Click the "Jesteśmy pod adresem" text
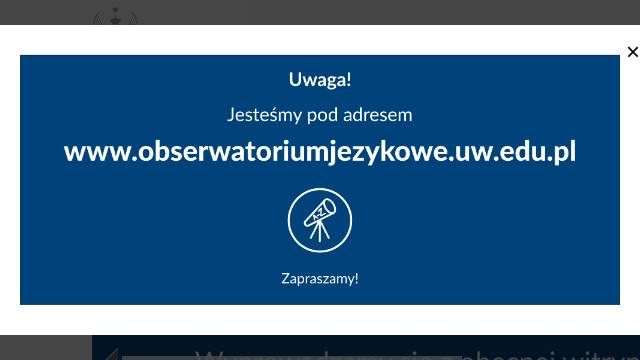Screen dimensions: 640x360 320,115
